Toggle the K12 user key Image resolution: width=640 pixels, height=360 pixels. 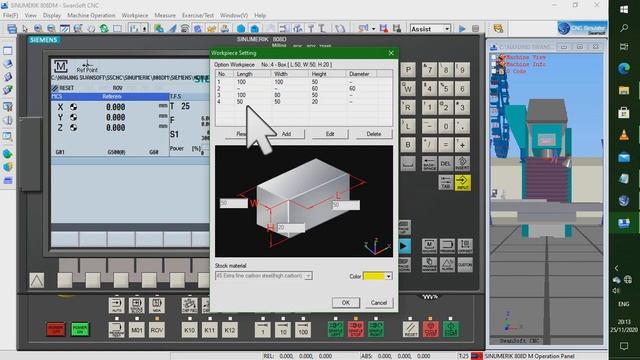pyautogui.click(x=229, y=329)
